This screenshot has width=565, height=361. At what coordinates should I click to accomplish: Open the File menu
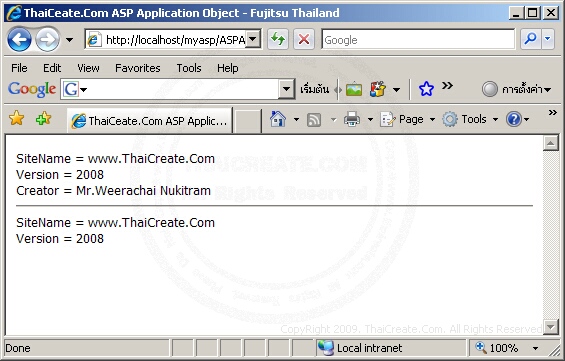click(19, 68)
